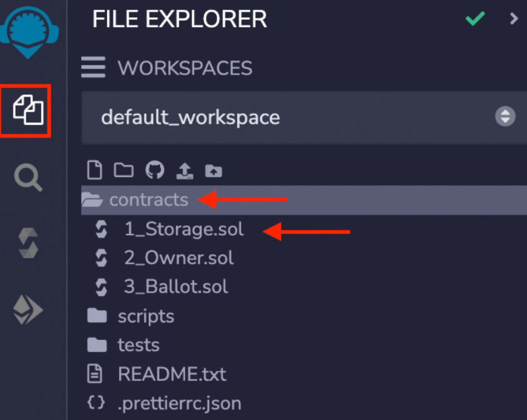Click the document icon beside README.txt
The width and height of the screenshot is (527, 420).
(x=95, y=374)
